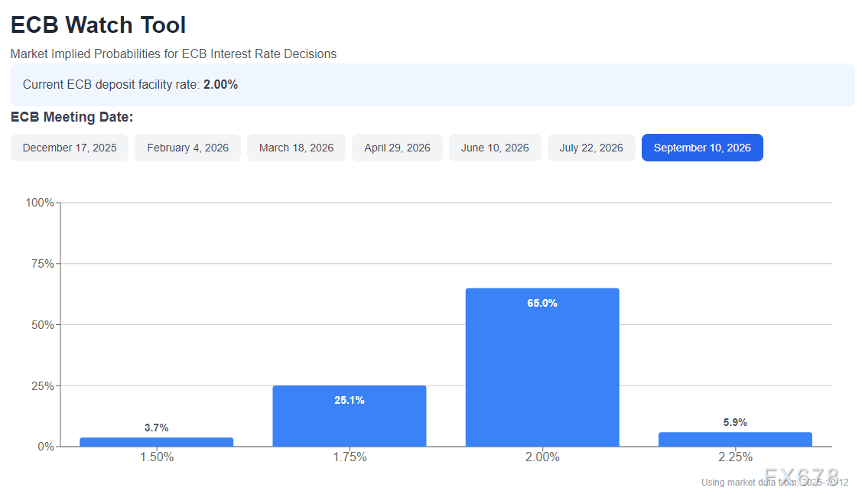Click the 3.7% value label

[156, 428]
